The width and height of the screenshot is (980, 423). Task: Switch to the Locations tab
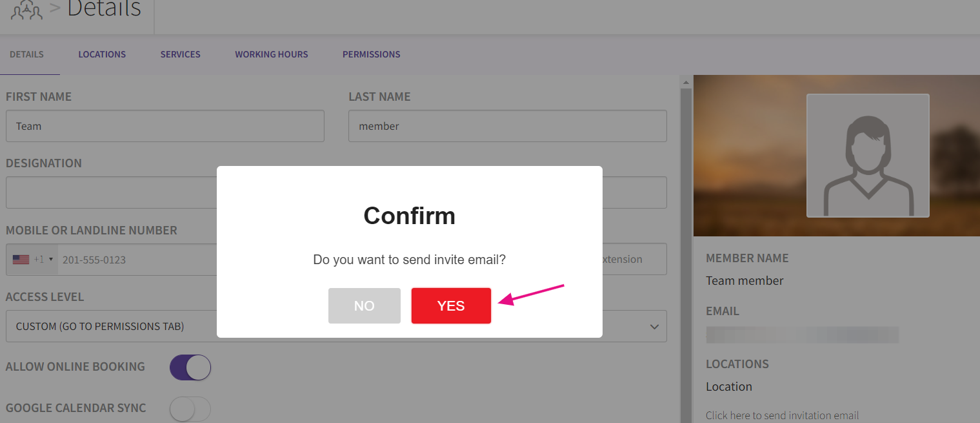(x=102, y=54)
